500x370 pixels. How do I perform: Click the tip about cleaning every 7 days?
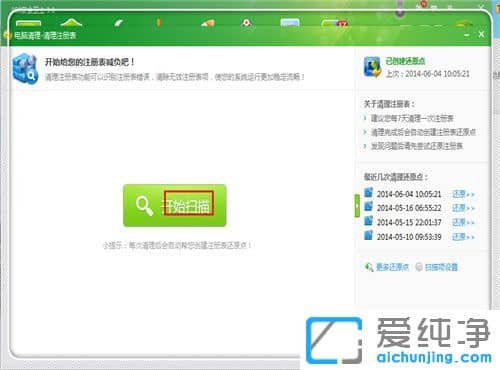(x=412, y=118)
